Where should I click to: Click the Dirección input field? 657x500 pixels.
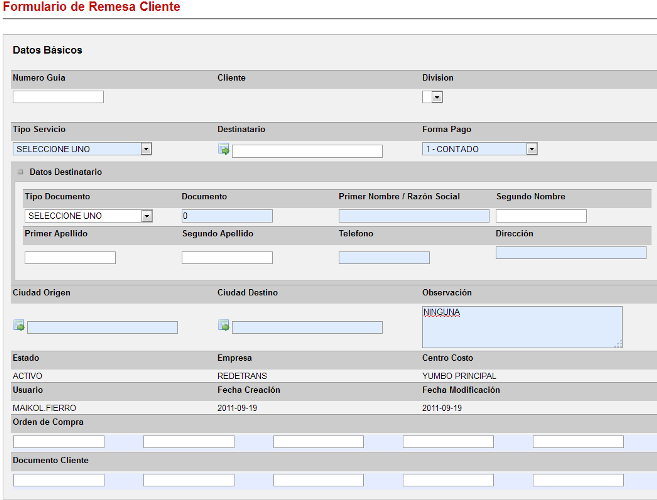(x=571, y=253)
